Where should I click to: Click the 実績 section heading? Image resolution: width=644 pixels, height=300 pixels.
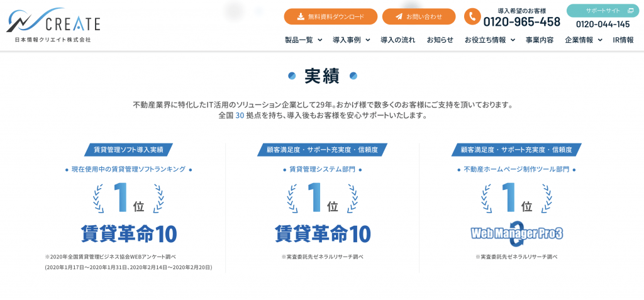click(322, 76)
